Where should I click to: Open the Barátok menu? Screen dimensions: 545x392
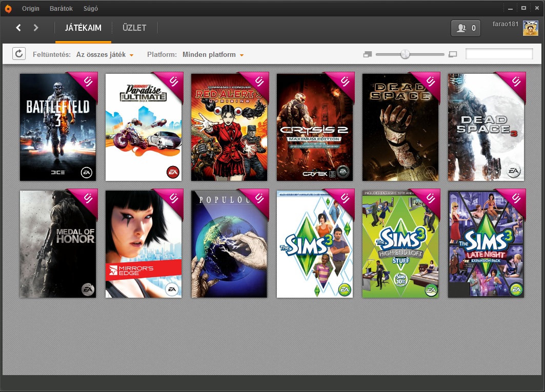click(61, 9)
